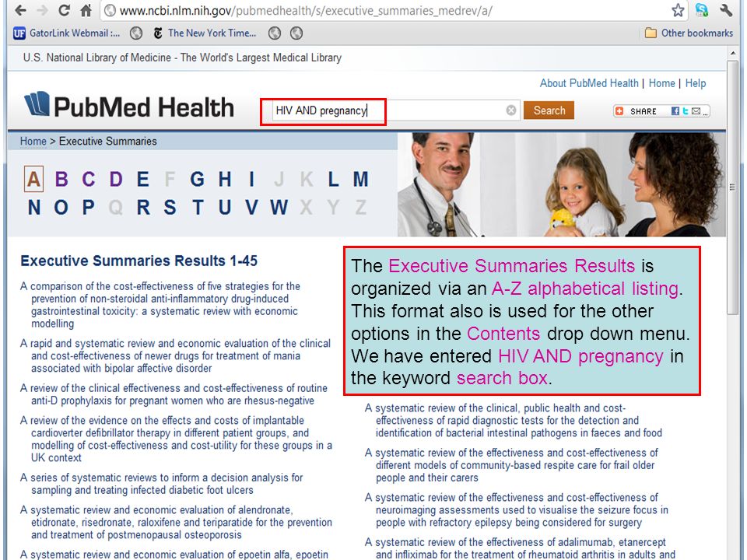
Task: Open the Help link
Action: tap(696, 83)
